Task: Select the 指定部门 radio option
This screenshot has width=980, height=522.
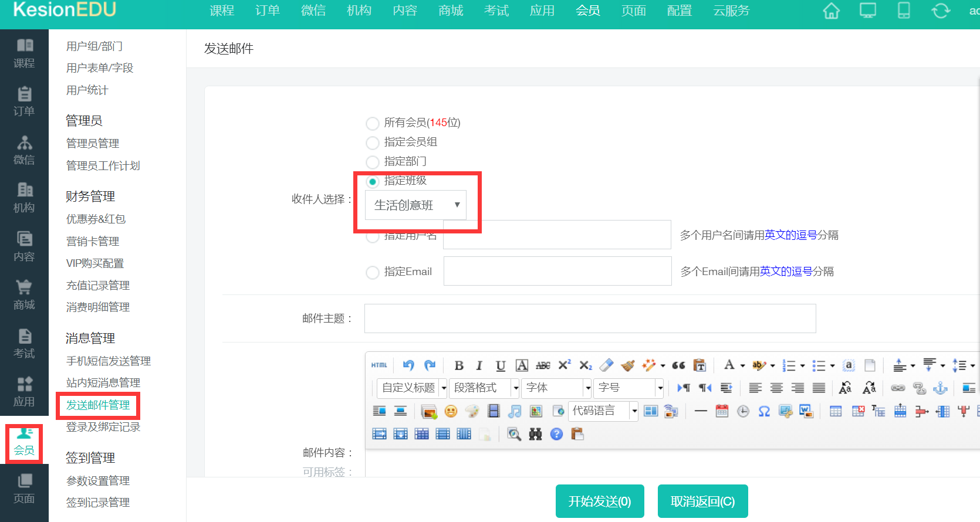Action: (x=372, y=162)
